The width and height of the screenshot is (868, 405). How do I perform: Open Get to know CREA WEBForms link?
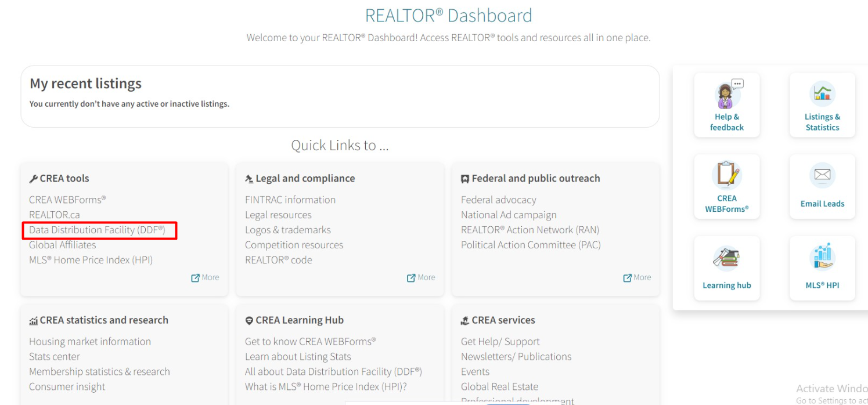pyautogui.click(x=310, y=342)
